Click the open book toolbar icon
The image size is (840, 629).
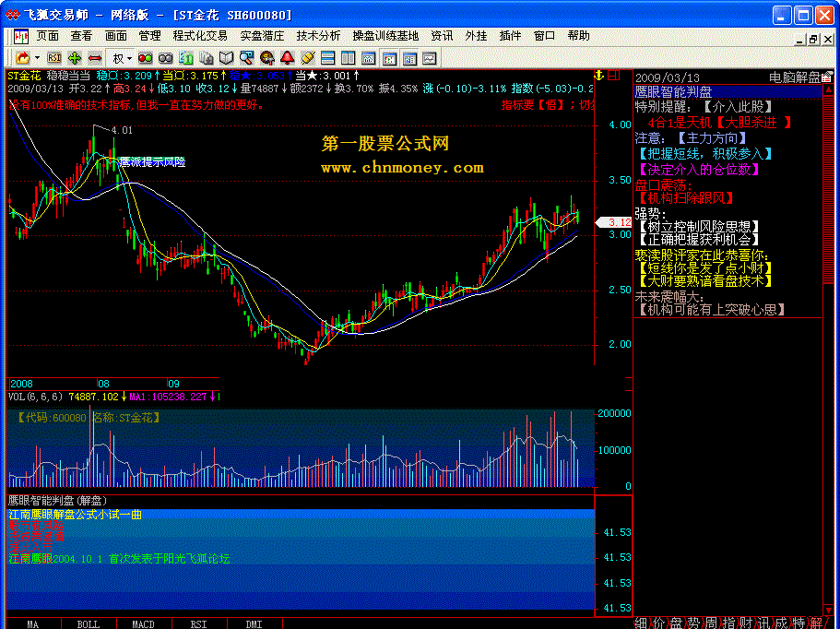tap(227, 58)
